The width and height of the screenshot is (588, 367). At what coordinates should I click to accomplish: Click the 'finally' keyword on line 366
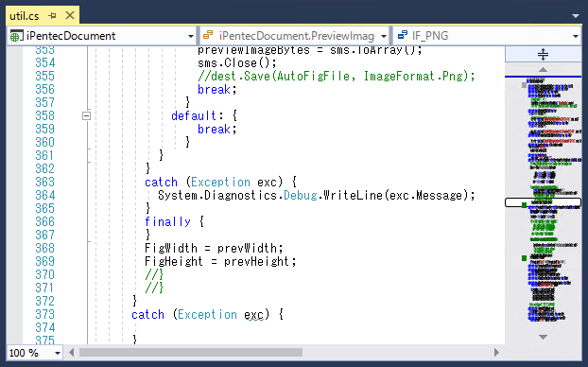(x=167, y=221)
